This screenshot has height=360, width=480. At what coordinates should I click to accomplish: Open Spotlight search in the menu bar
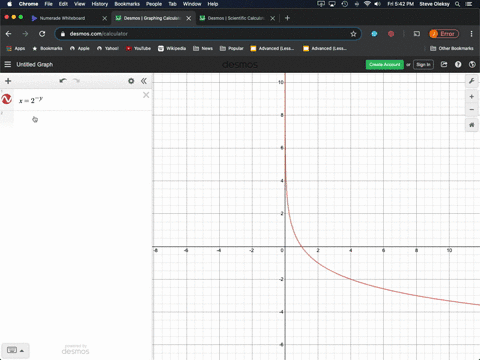458,4
